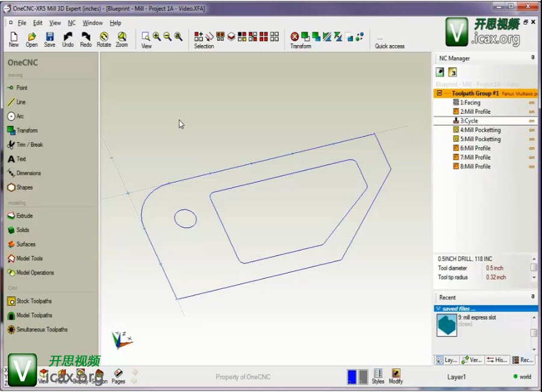This screenshot has height=392, width=542.
Task: Activate the Rotate view tool
Action: click(x=104, y=39)
